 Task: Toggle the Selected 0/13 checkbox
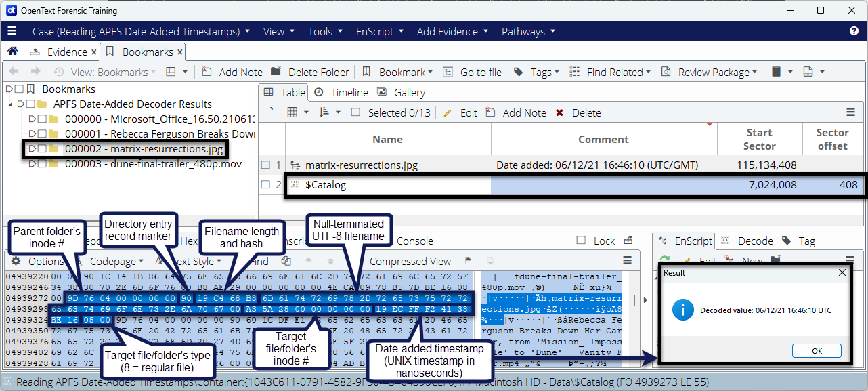tap(355, 112)
